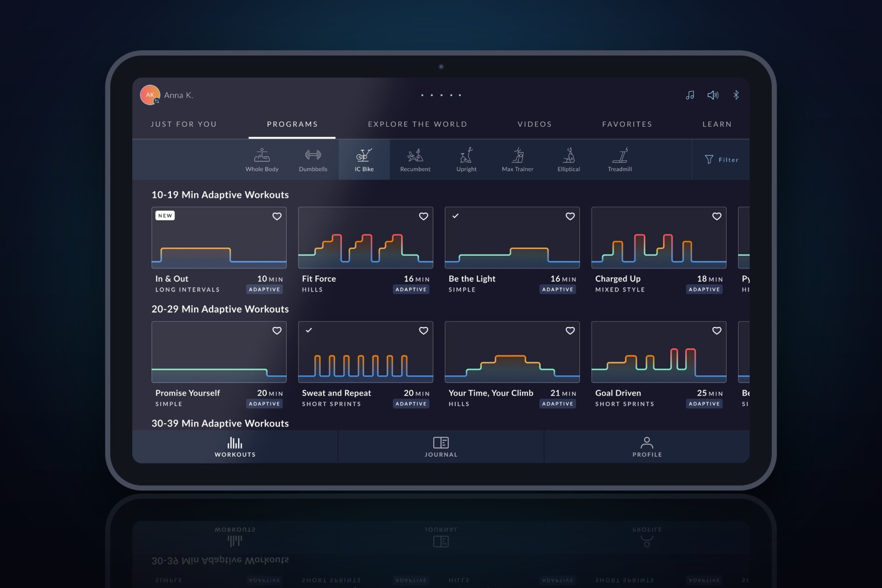
Task: Switch to Favorites tab
Action: pyautogui.click(x=627, y=124)
